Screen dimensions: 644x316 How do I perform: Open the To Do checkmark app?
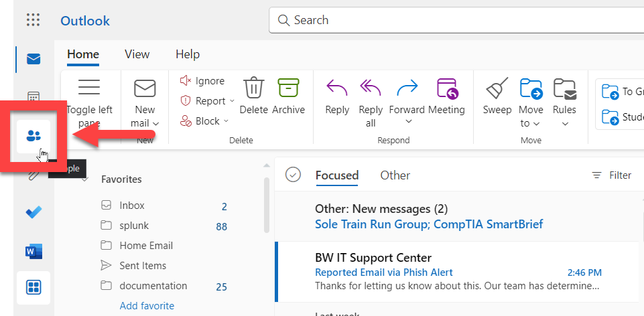[34, 213]
